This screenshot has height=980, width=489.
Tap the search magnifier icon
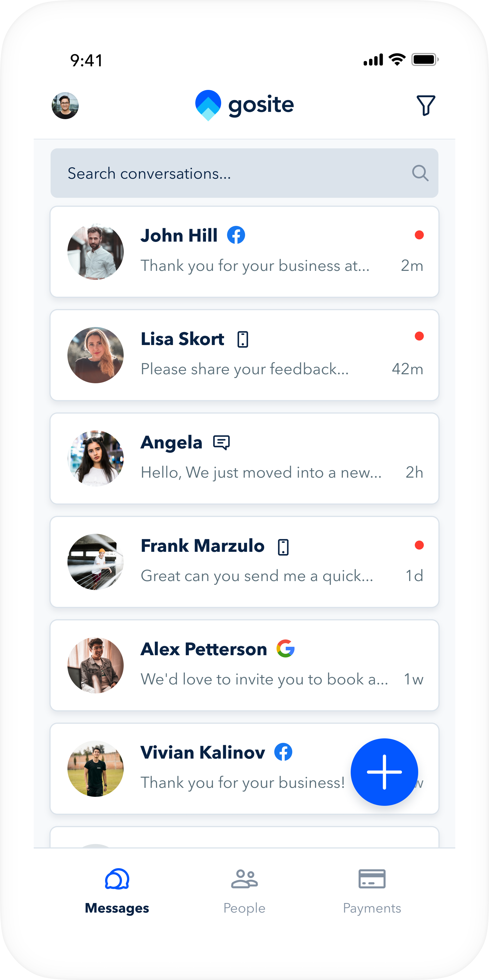(x=420, y=173)
